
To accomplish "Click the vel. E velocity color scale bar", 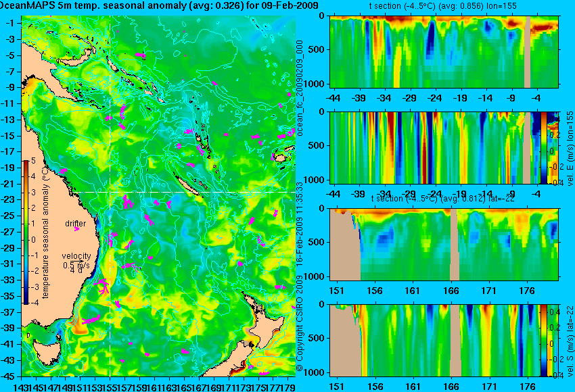I will (544, 147).
